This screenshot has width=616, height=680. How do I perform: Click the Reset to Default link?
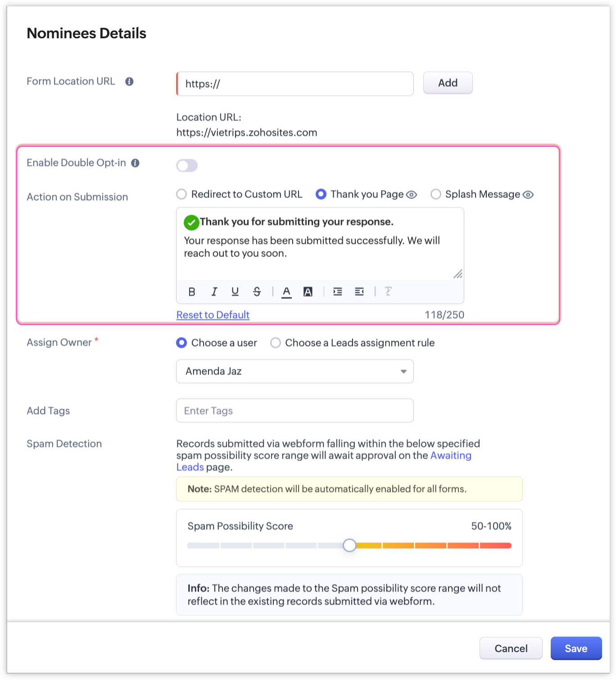pos(213,315)
